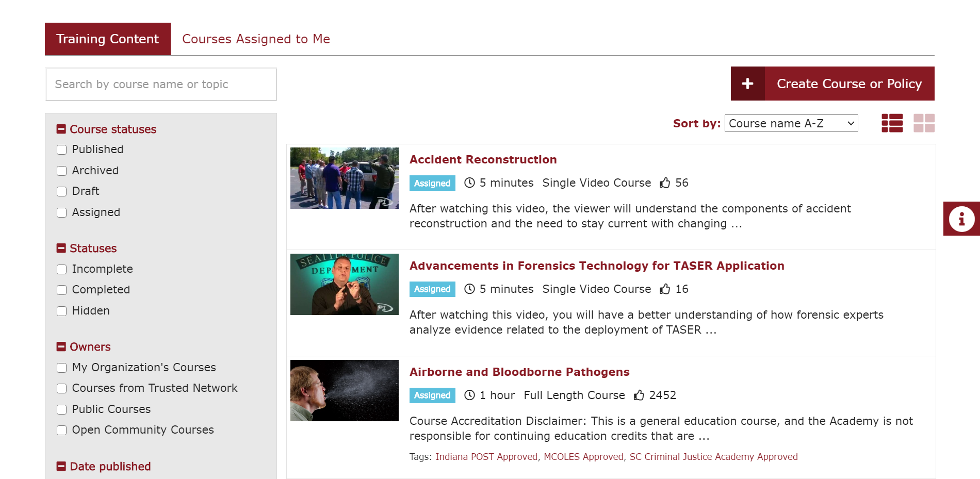Collapse the Owners filter section
The height and width of the screenshot is (479, 980).
(x=61, y=346)
